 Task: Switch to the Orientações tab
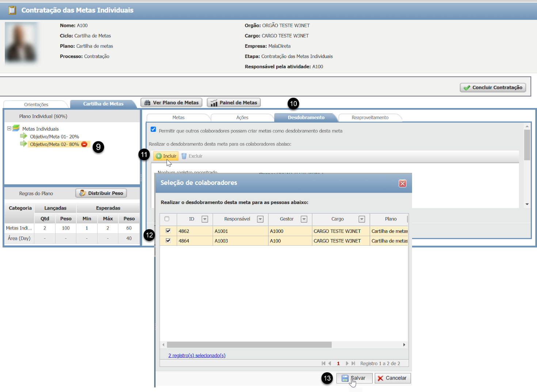(x=36, y=104)
